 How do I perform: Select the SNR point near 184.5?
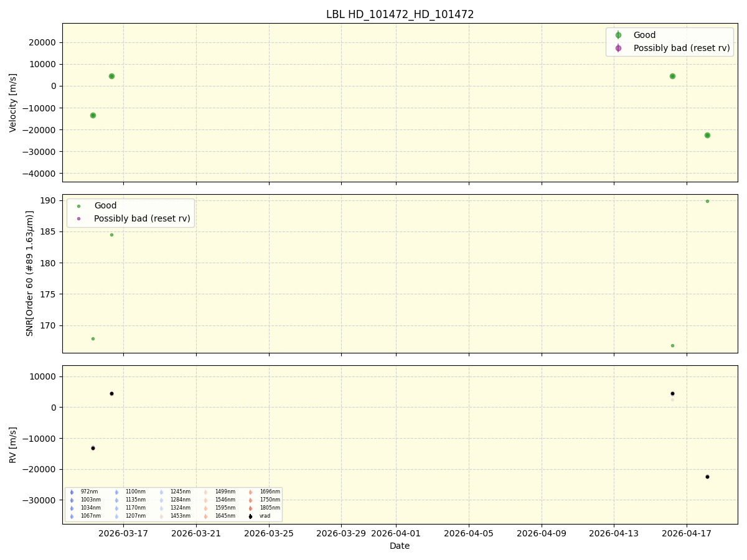(111, 235)
